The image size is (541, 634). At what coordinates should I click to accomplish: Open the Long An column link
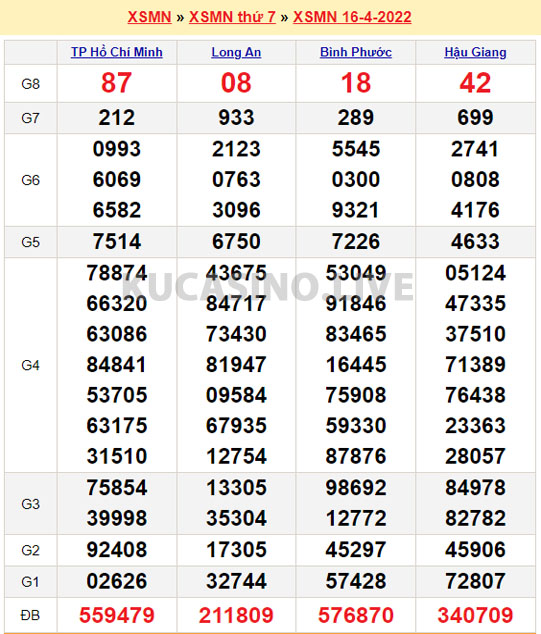236,52
